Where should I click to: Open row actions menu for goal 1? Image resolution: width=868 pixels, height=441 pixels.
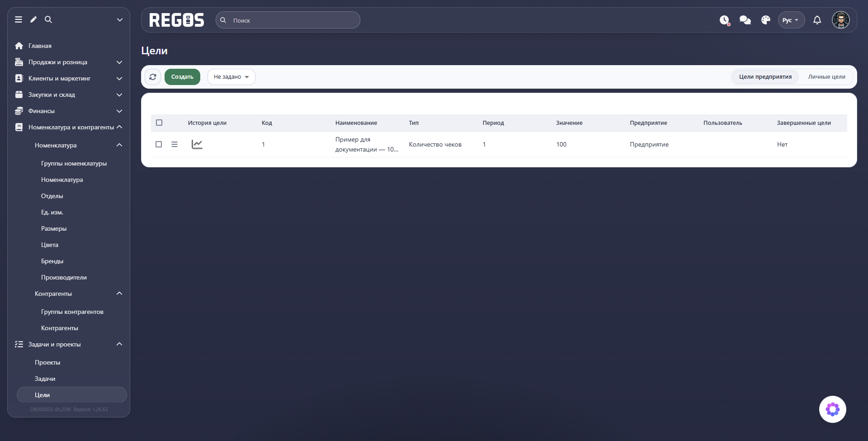tap(175, 144)
